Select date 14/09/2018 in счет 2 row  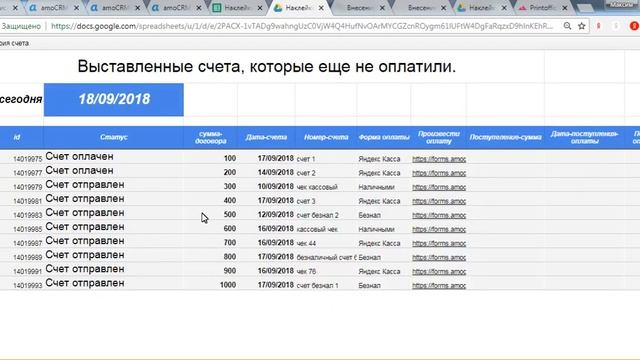[276, 173]
